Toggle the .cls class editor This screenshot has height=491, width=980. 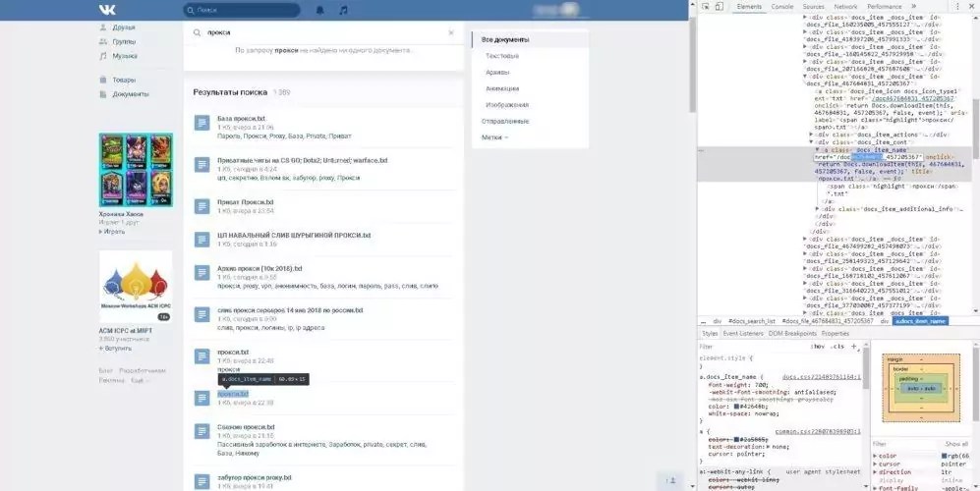836,347
